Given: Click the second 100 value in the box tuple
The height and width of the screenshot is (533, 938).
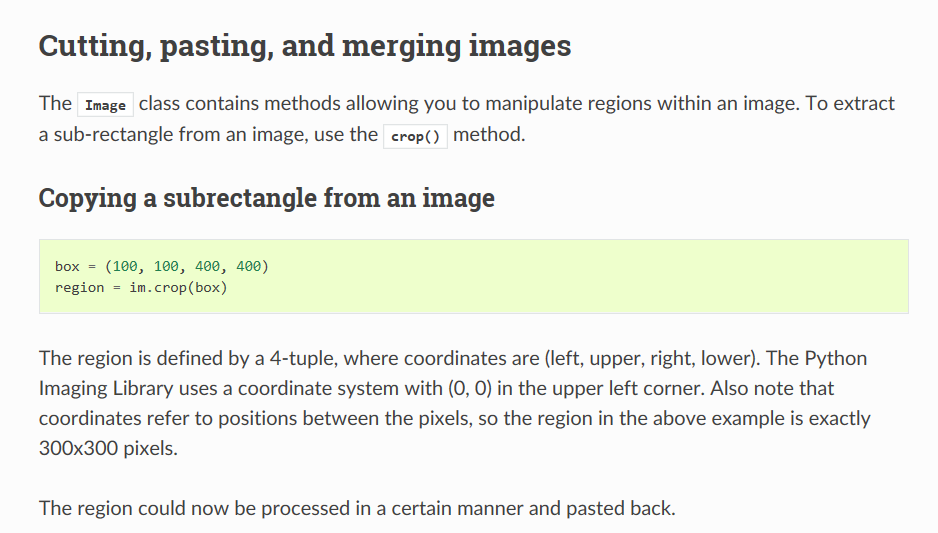Looking at the screenshot, I should (166, 266).
